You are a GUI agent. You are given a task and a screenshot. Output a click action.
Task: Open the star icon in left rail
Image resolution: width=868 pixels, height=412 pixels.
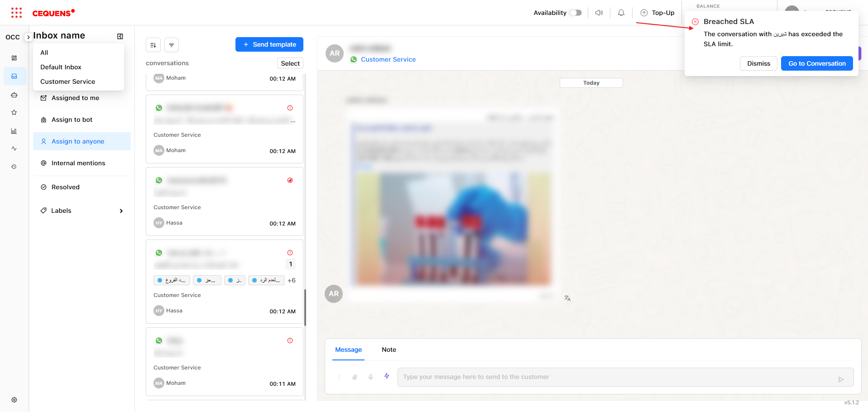[14, 112]
